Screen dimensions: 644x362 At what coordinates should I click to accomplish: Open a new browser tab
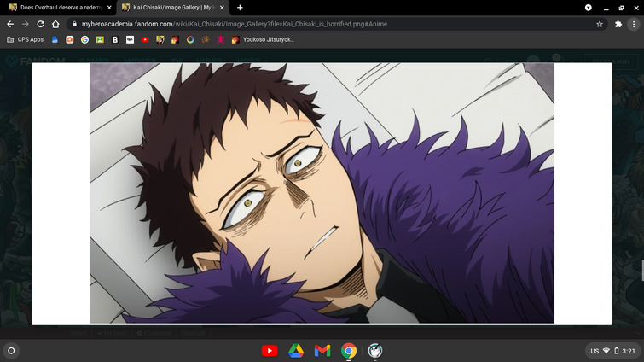(x=240, y=8)
